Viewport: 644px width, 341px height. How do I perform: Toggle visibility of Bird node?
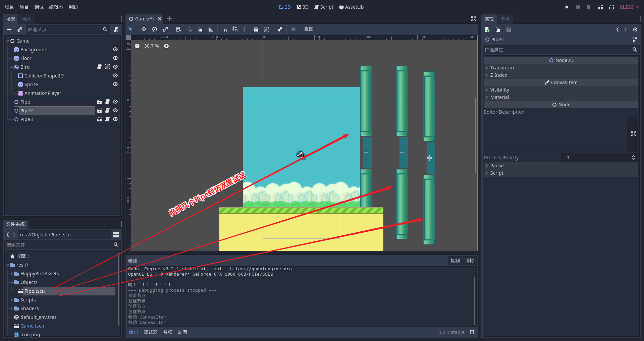coord(115,67)
